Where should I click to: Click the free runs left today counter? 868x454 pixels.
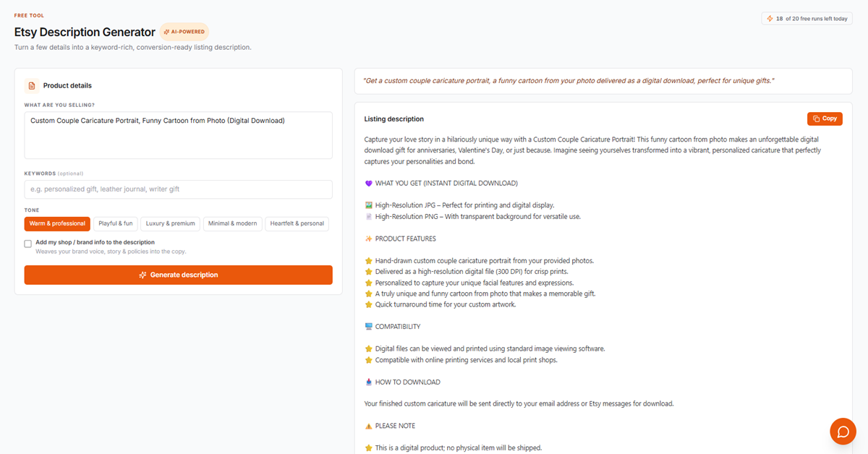(807, 19)
